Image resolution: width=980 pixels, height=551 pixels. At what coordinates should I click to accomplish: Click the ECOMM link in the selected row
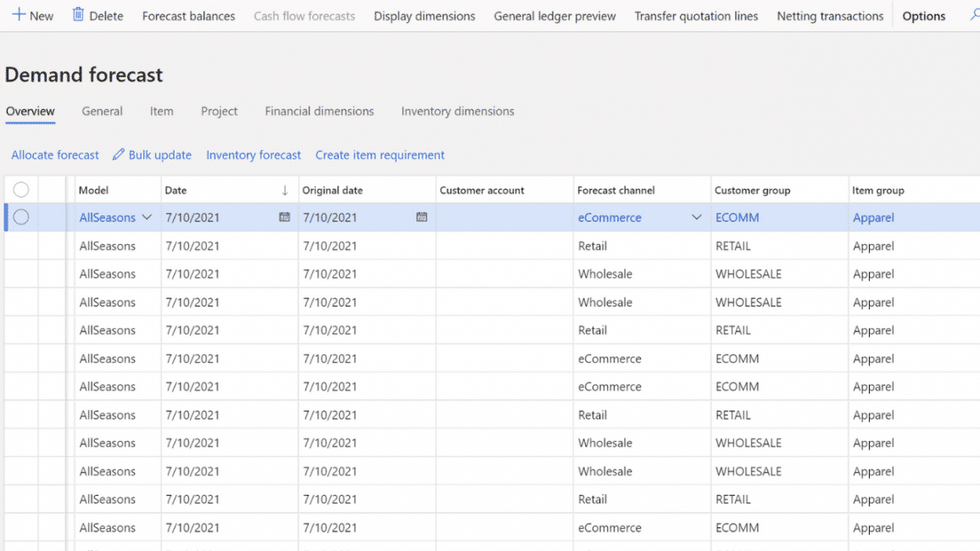click(738, 217)
